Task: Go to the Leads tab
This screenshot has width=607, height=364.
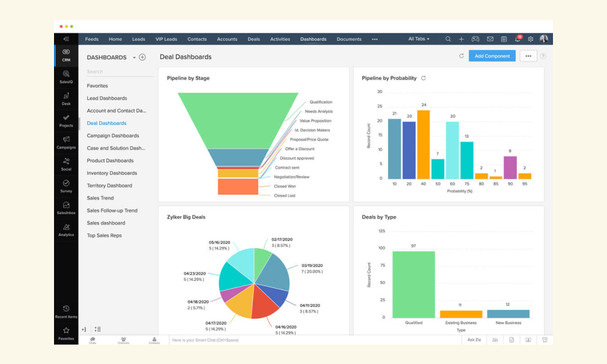Action: click(138, 39)
